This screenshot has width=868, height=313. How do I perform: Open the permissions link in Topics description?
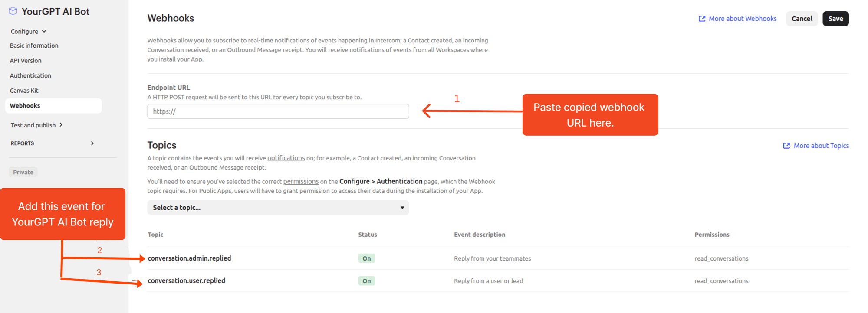(x=301, y=182)
